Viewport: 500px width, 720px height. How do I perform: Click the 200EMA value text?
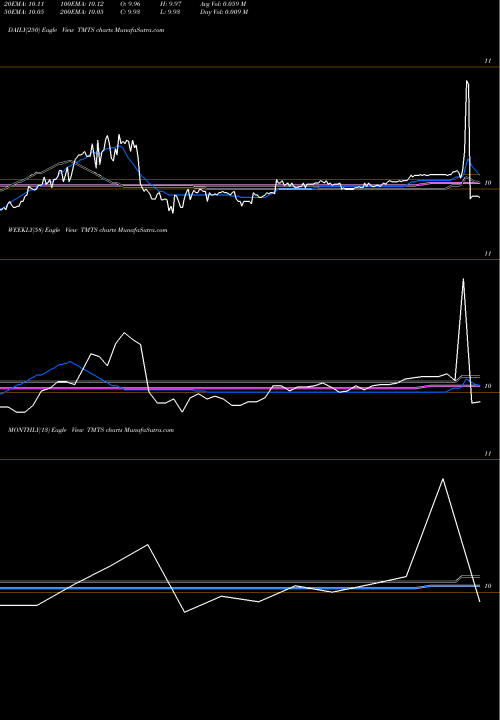[x=82, y=12]
